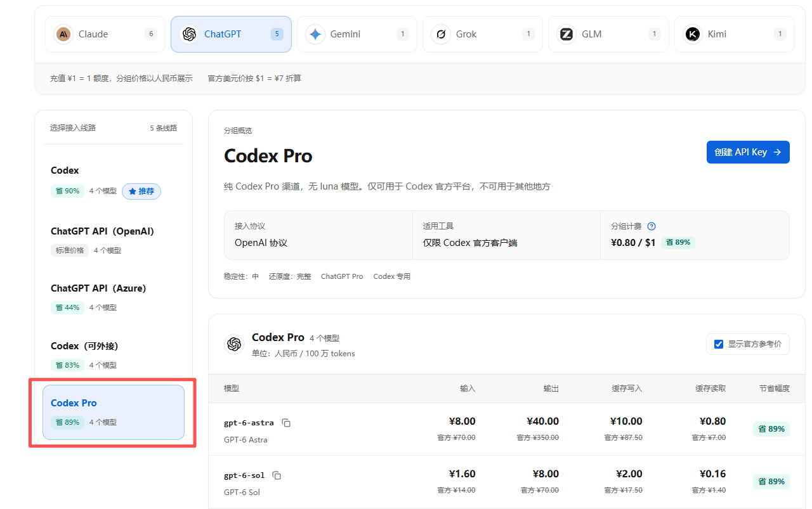Click the ¥0.80 / $1 billing rate
Image resolution: width=812 pixels, height=509 pixels.
(633, 242)
